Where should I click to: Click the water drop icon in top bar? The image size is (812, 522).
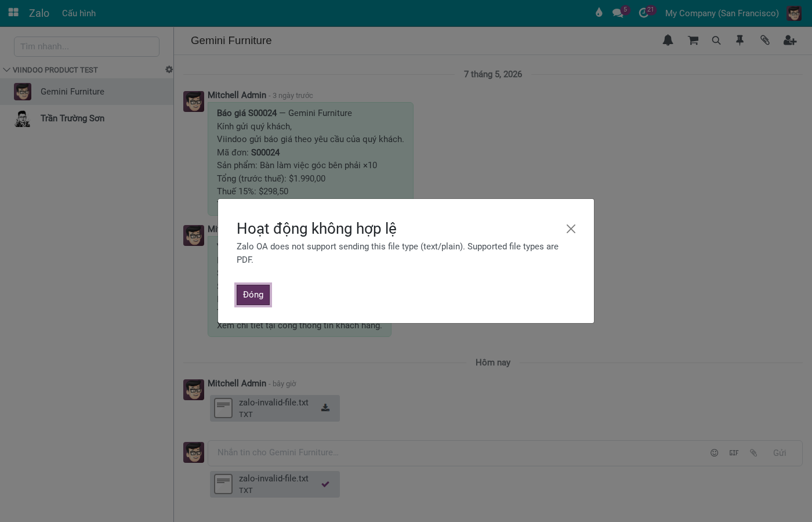(599, 13)
